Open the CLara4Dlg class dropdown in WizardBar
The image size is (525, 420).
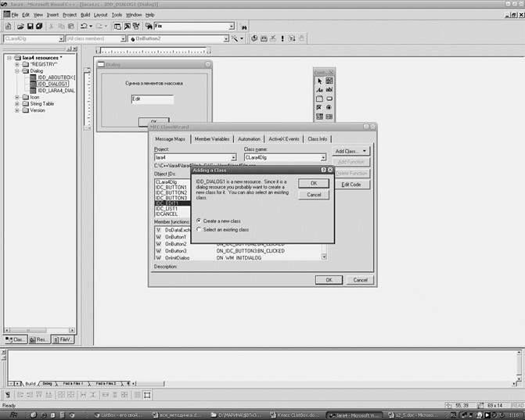(61, 39)
